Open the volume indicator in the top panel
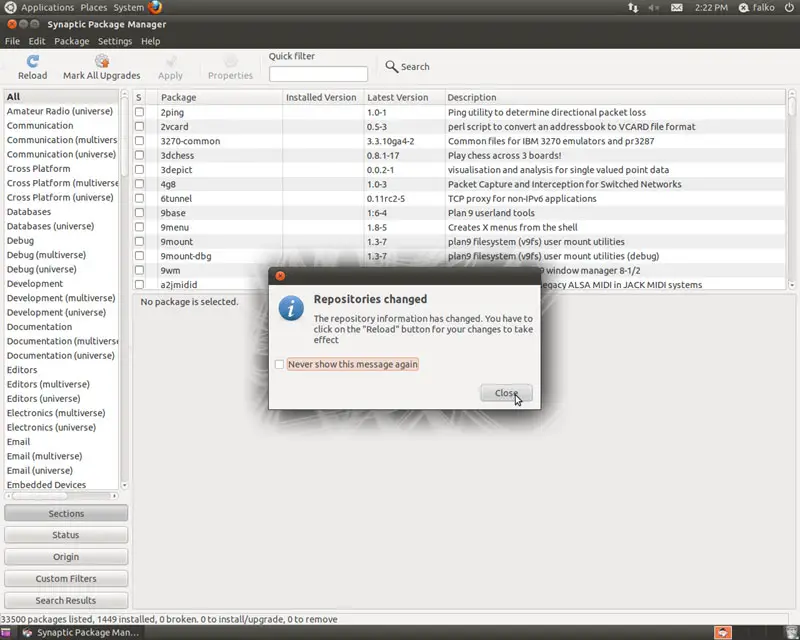The image size is (800, 640). (x=654, y=8)
